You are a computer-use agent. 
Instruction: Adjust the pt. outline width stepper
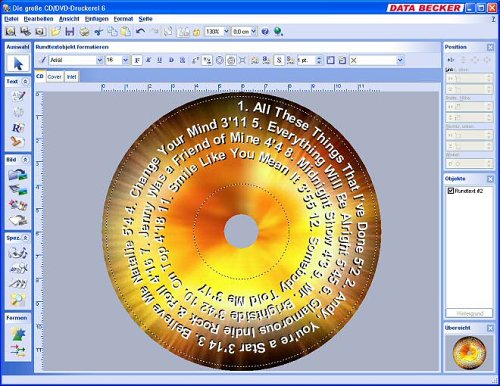click(x=319, y=60)
